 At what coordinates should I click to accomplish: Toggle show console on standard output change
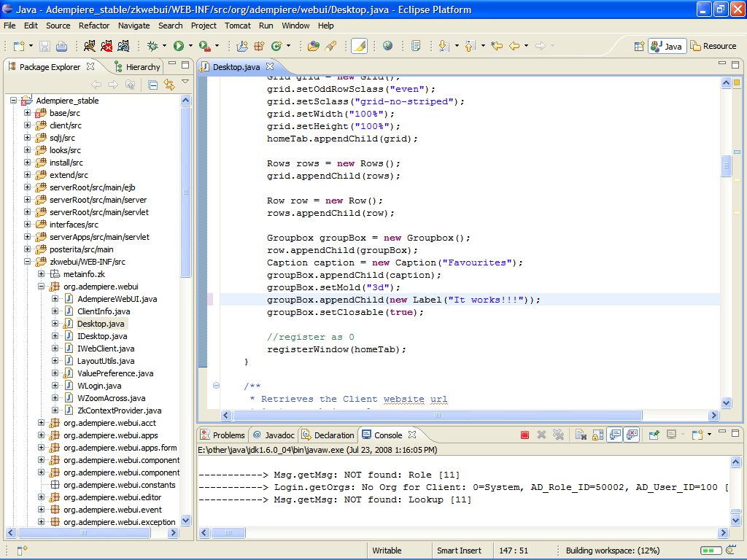pyautogui.click(x=615, y=435)
